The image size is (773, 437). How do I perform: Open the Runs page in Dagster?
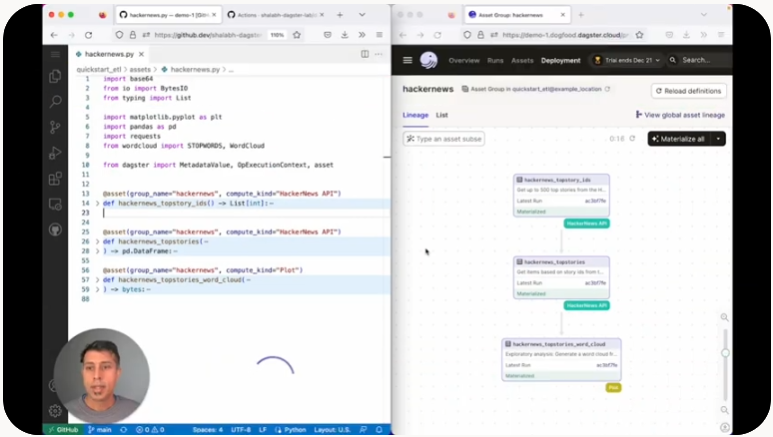click(495, 61)
